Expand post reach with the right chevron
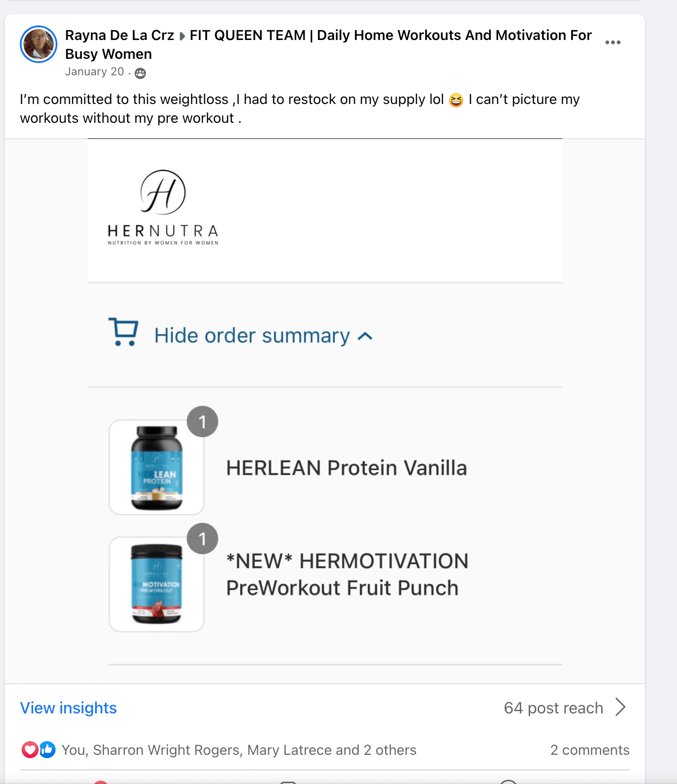677x784 pixels. pos(621,707)
